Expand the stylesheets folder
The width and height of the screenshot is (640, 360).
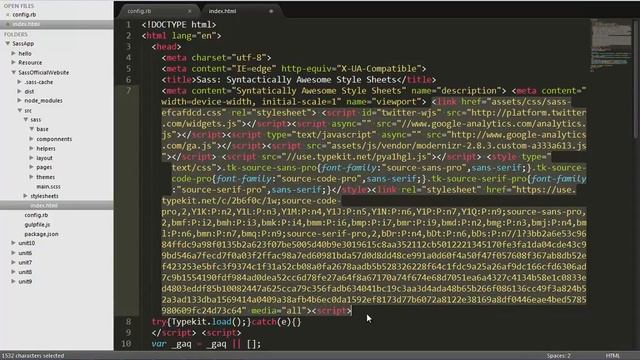[x=25, y=196]
